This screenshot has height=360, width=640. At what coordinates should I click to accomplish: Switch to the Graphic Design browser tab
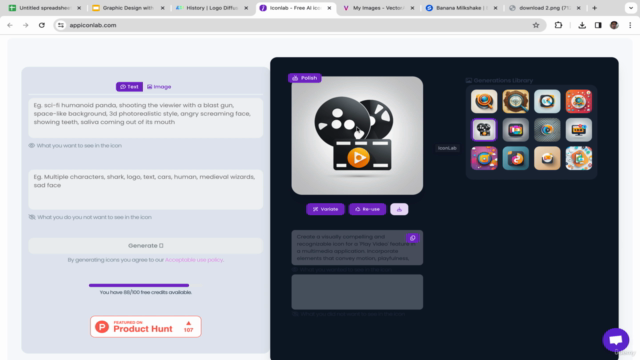pos(128,8)
